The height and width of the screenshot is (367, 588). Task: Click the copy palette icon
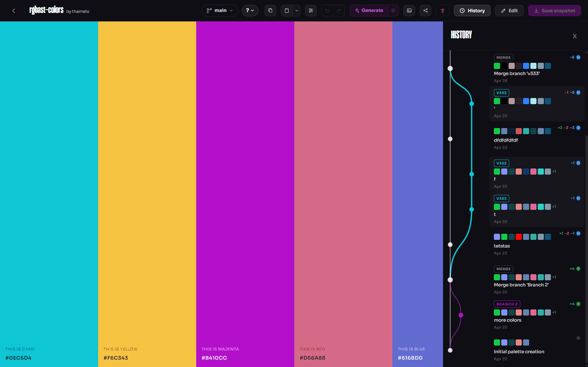[270, 10]
